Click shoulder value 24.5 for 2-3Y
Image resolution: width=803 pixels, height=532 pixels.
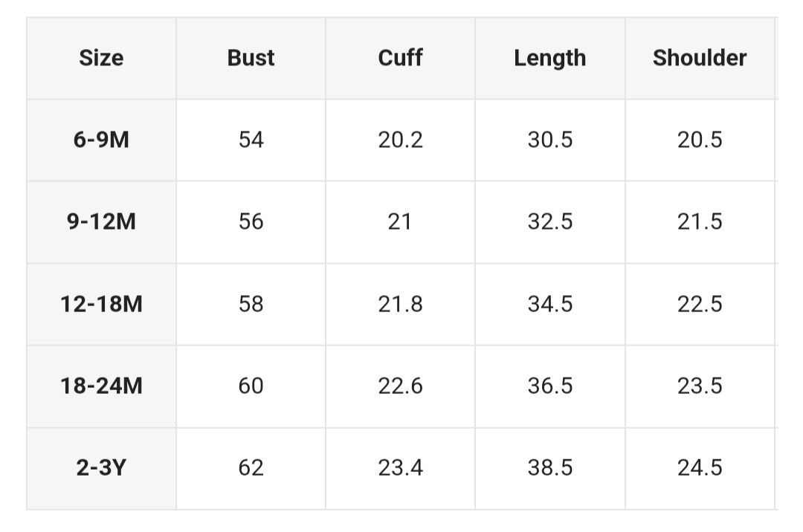[x=700, y=468]
